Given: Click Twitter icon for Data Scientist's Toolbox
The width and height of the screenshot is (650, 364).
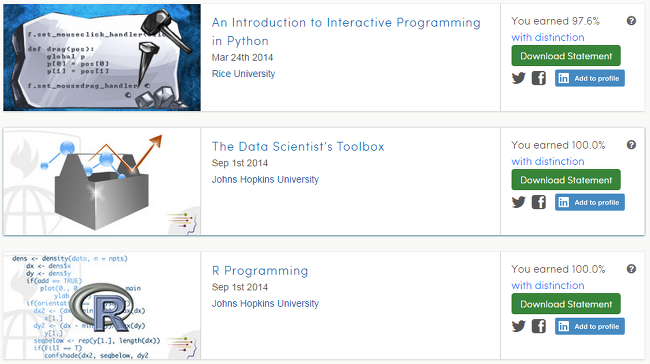Looking at the screenshot, I should coord(519,202).
